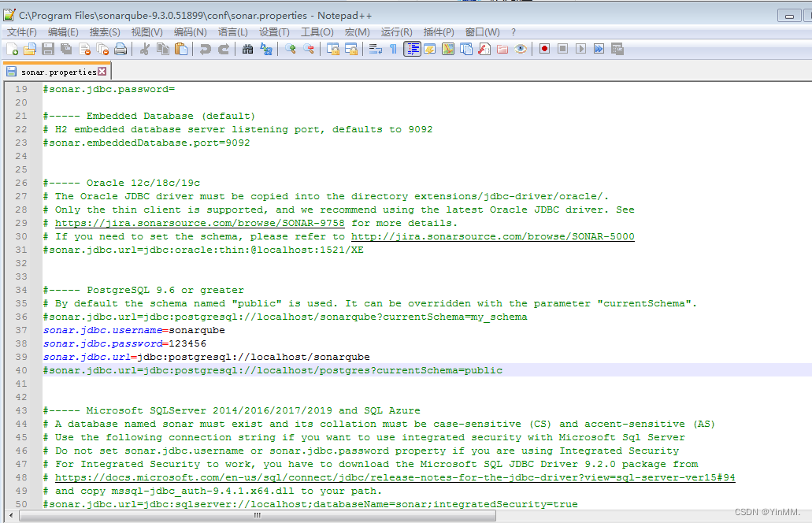This screenshot has width=812, height=523.
Task: Click '#sonar.embeddedDatabase.port=9092' line
Action: (x=146, y=143)
